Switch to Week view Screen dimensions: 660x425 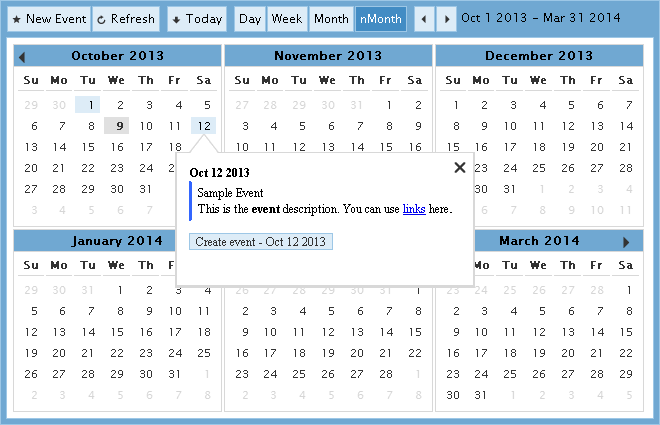(287, 19)
